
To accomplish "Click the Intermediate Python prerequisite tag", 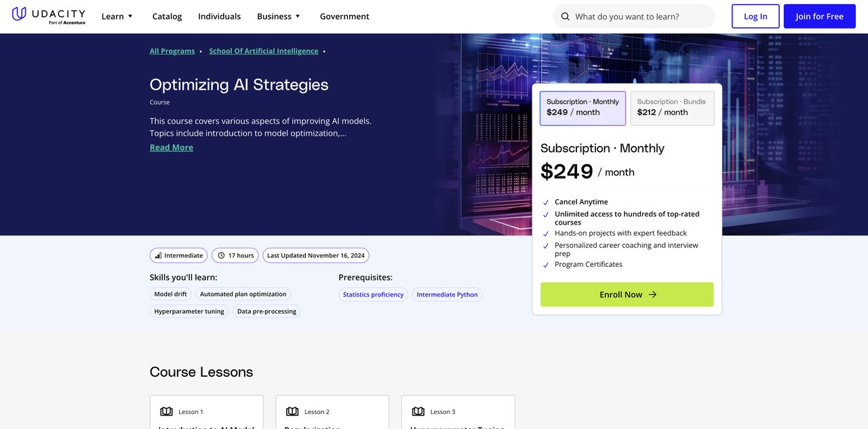I will tap(447, 295).
